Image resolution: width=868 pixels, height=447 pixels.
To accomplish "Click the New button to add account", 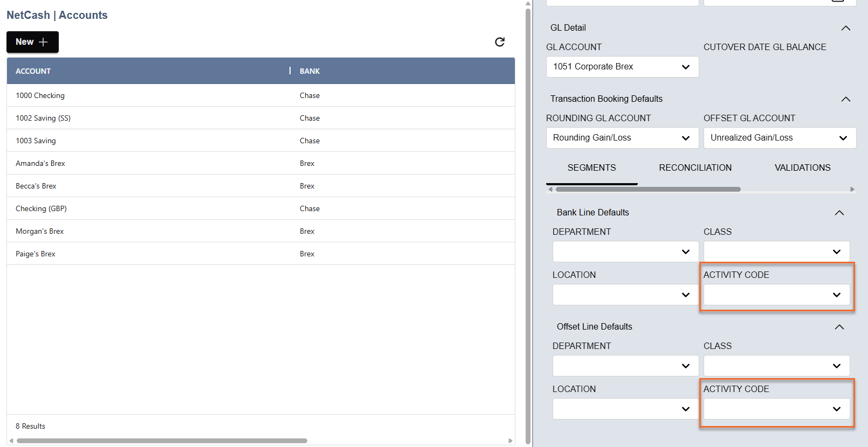I will coord(32,42).
